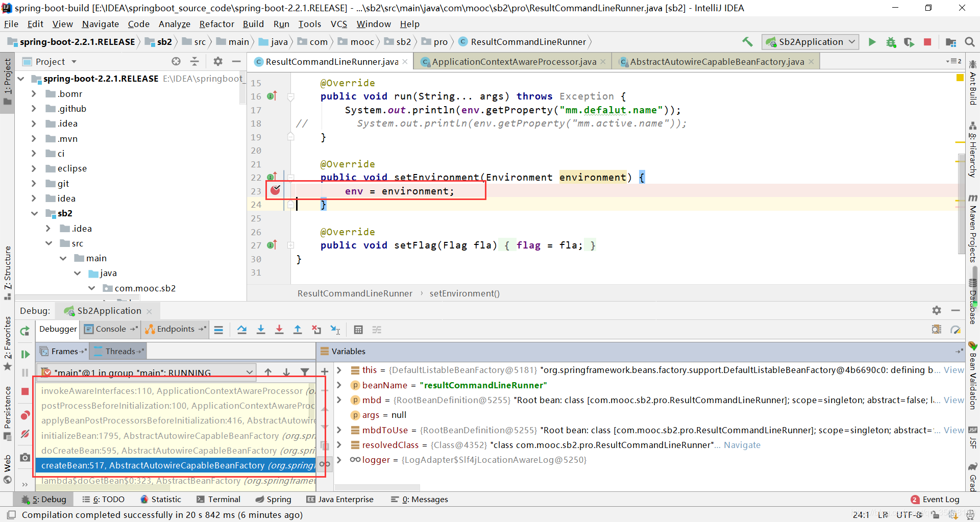Viewport: 980px width, 522px height.
Task: Rerun Sb2Application in Debug panel
Action: coord(24,331)
